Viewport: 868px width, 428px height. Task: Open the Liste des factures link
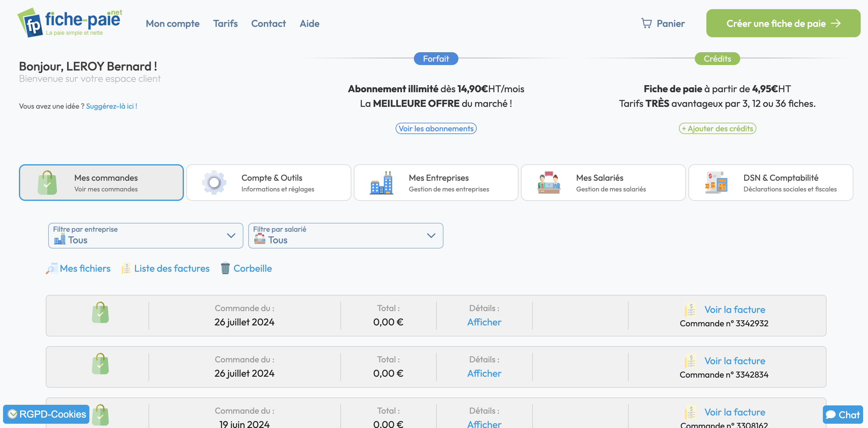coord(172,268)
